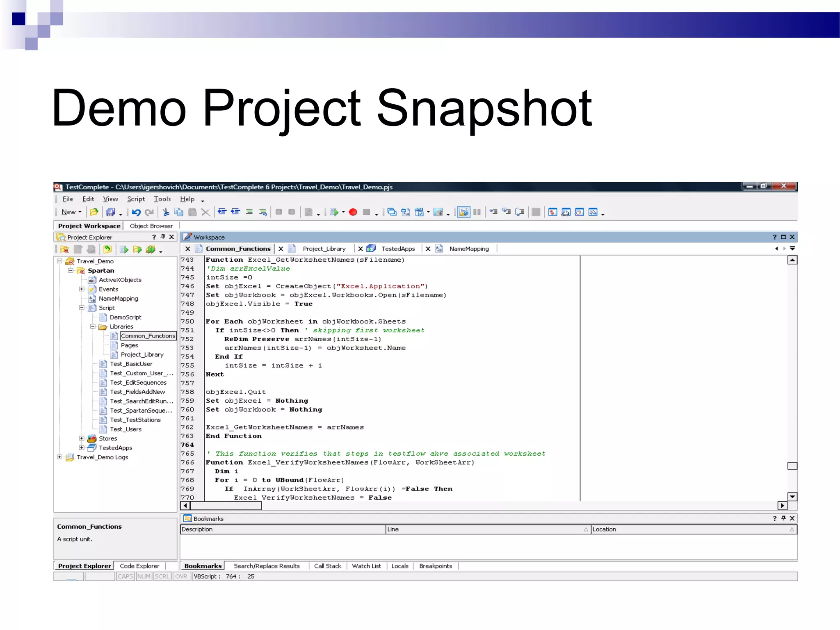840x630 pixels.
Task: Open the New dropdown arrow
Action: (80, 212)
